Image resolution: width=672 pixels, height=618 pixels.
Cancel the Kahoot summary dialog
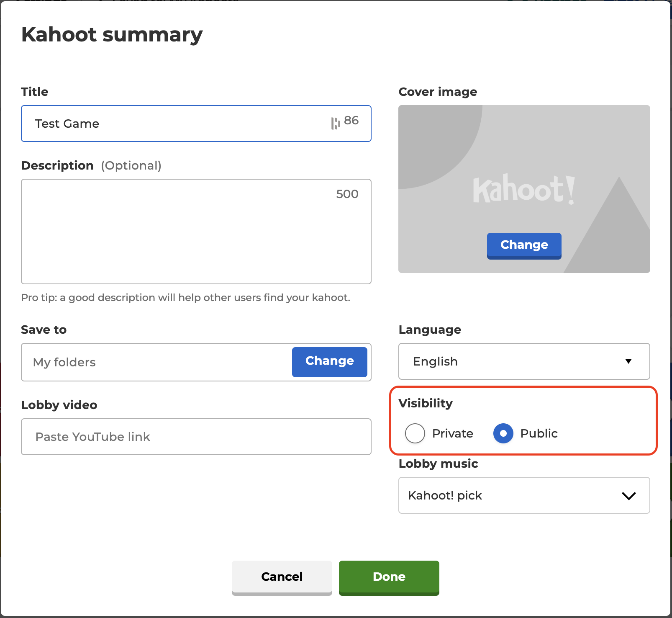point(282,577)
